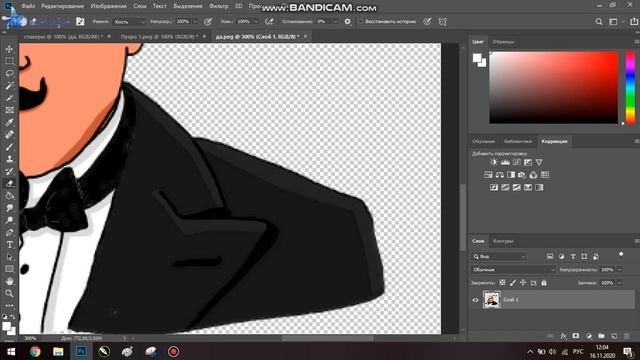Open the search magnifier in options bar
This screenshot has width=640, height=360.
(x=599, y=22)
